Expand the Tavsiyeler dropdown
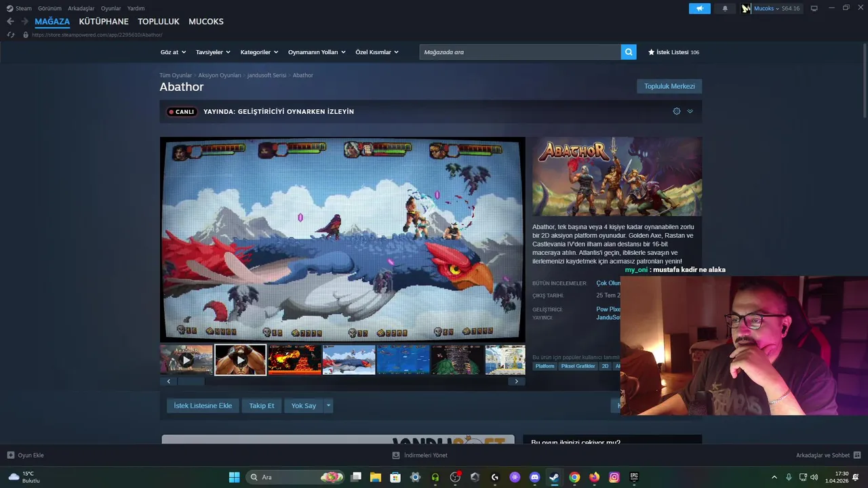Viewport: 868px width, 488px height. coord(213,52)
